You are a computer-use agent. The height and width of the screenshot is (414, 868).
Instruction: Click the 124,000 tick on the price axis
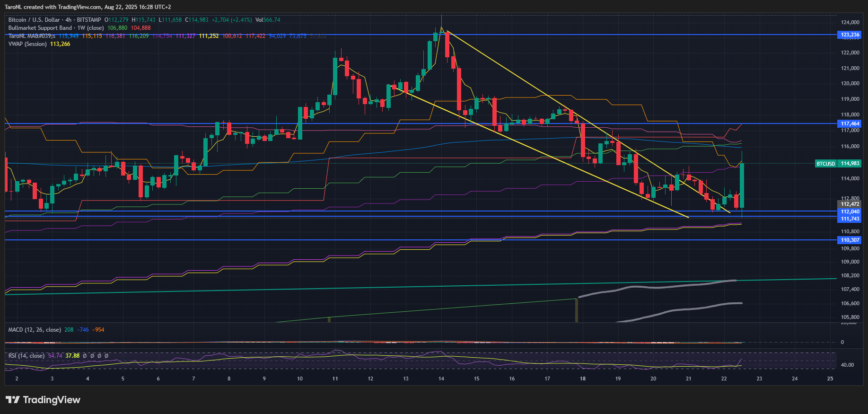tap(850, 22)
